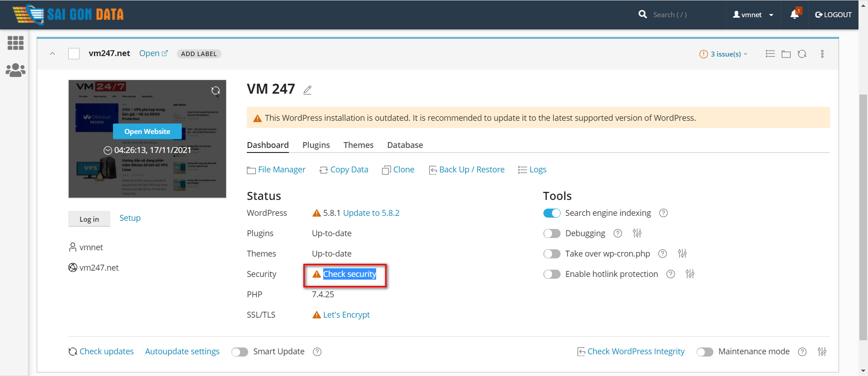Switch to the Themes tab
The height and width of the screenshot is (376, 868).
(x=359, y=145)
